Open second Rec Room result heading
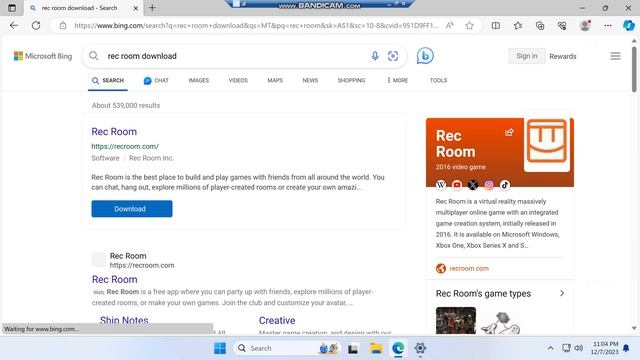 tap(114, 279)
